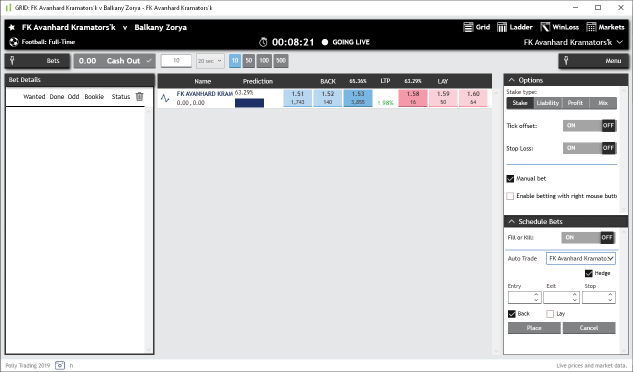Select the Liability stake type tab

point(547,103)
